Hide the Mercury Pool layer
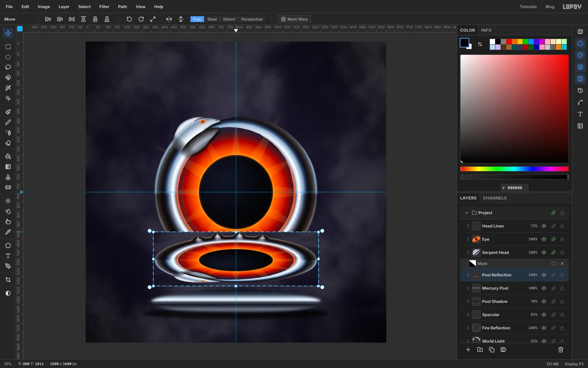This screenshot has height=368, width=588. tap(544, 288)
